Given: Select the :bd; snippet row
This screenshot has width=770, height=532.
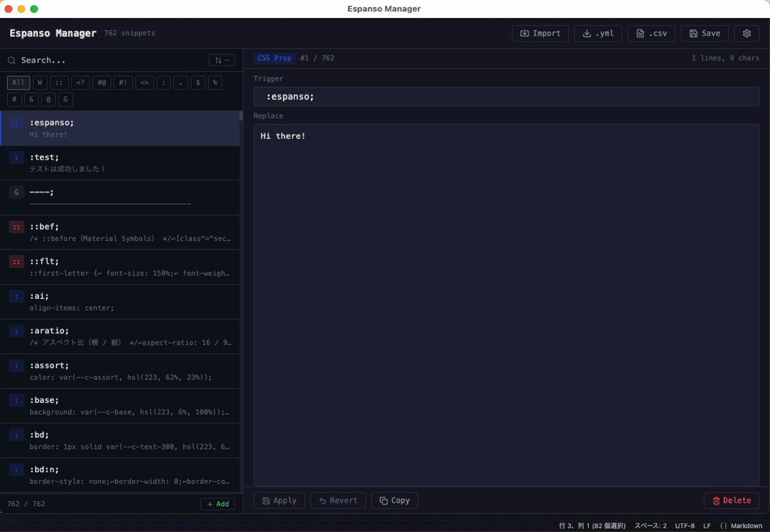Looking at the screenshot, I should pyautogui.click(x=120, y=440).
